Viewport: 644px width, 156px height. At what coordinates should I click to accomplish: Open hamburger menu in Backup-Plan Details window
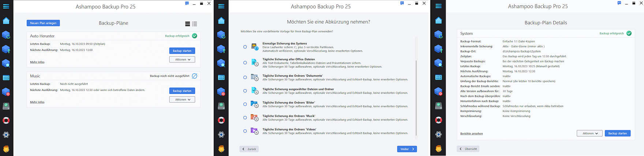tap(439, 6)
